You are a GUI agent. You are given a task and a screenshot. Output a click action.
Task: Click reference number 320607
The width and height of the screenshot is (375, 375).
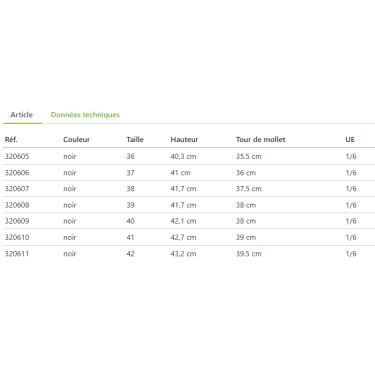click(x=17, y=189)
